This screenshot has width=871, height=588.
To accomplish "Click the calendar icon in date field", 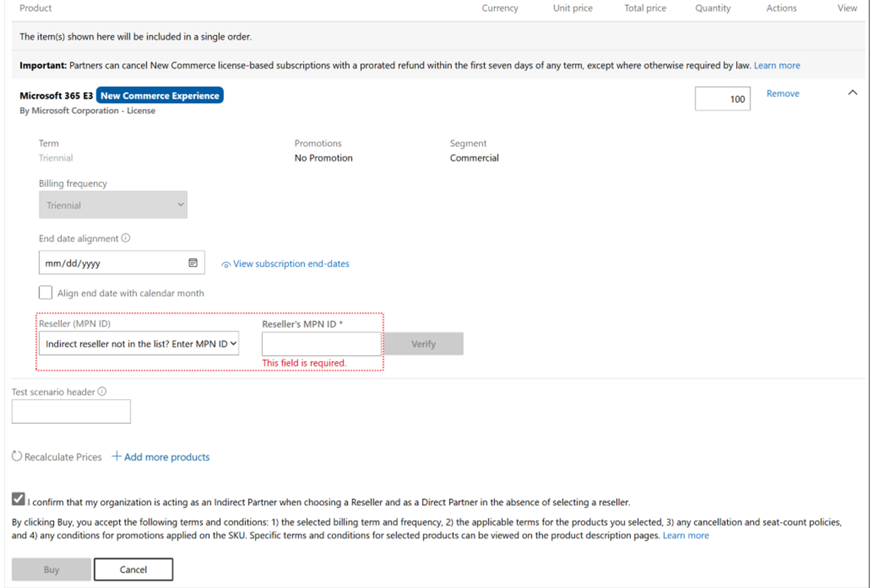I will coord(193,263).
